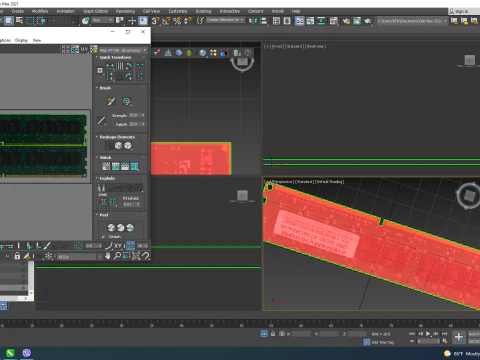Click Use Pivot Point Center icon
480x360 pixels.
[120, 21]
